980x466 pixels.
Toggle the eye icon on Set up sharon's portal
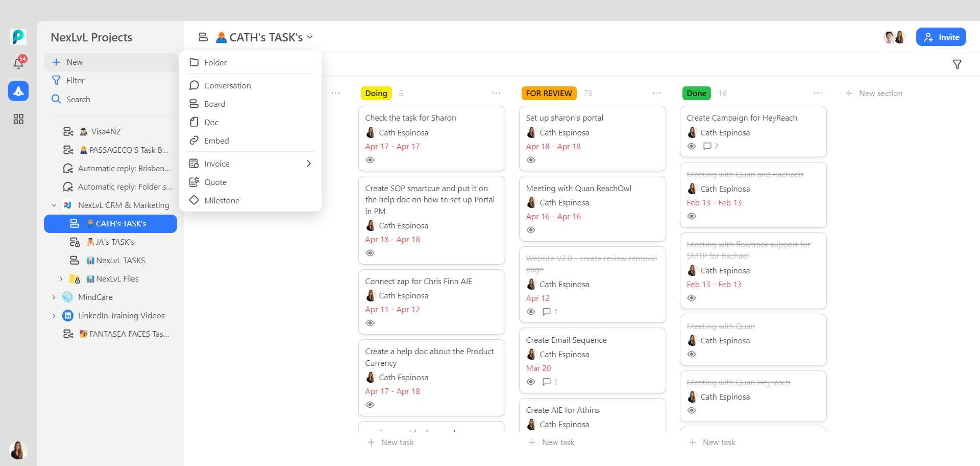click(x=531, y=160)
